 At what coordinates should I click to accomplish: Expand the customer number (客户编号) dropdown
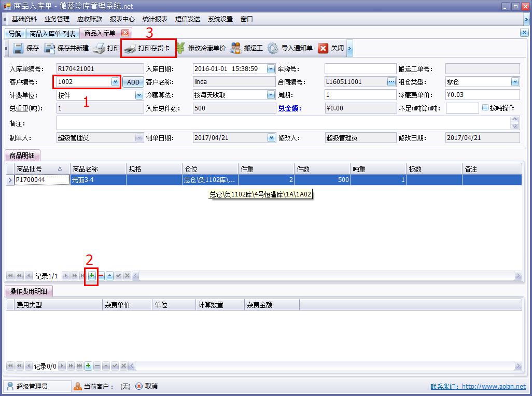[115, 82]
